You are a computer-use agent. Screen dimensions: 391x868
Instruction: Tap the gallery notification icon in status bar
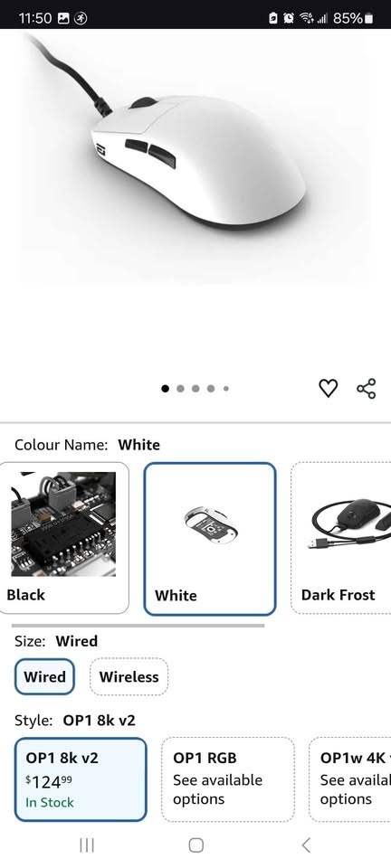pyautogui.click(x=63, y=18)
